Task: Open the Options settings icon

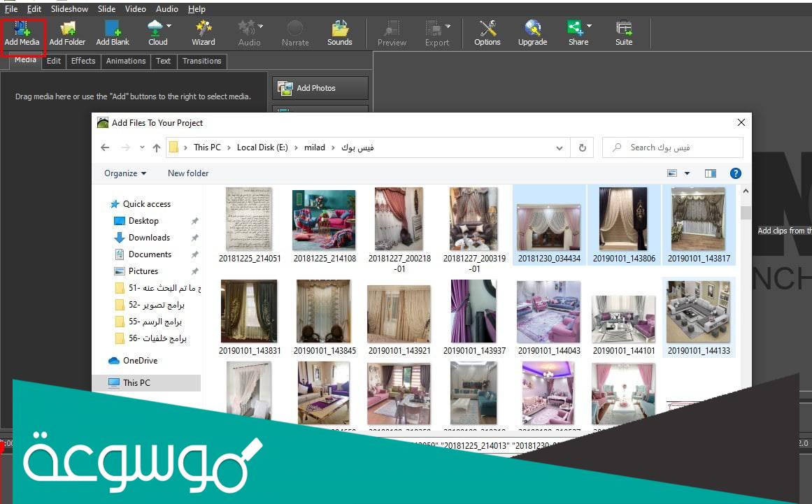Action: 487,33
